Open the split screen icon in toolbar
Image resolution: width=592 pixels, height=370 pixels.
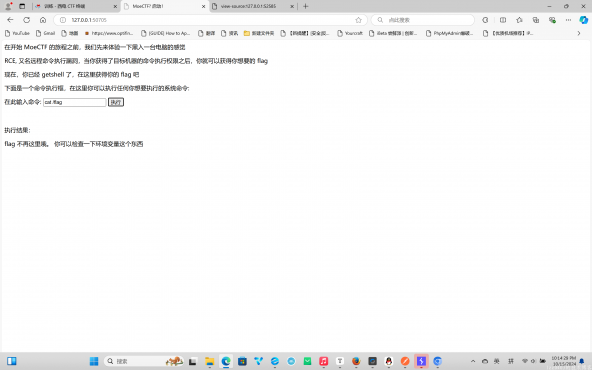click(503, 20)
